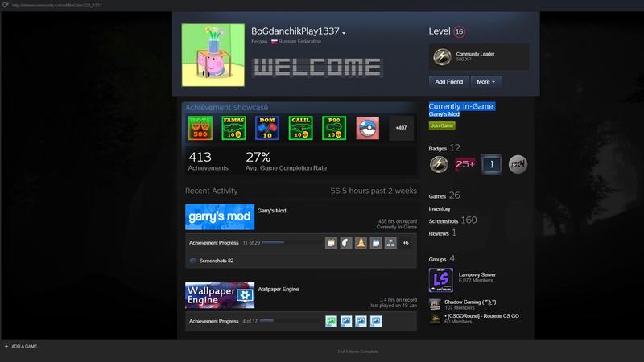The height and width of the screenshot is (362, 644).
Task: Click the Join Game button
Action: click(442, 125)
